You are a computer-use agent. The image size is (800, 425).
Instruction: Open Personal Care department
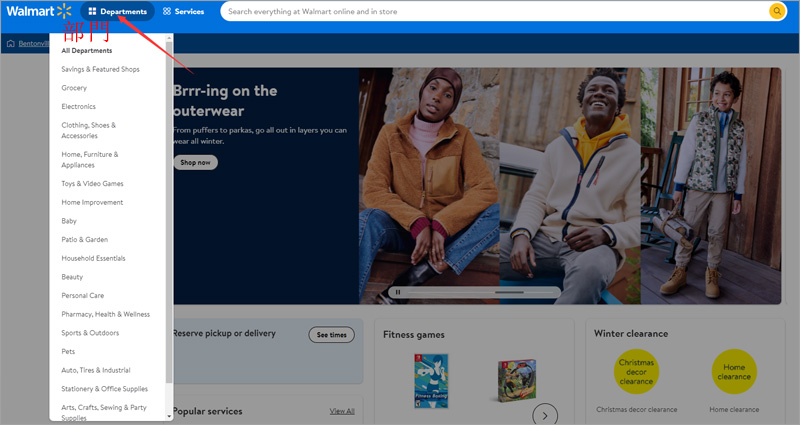click(x=83, y=295)
